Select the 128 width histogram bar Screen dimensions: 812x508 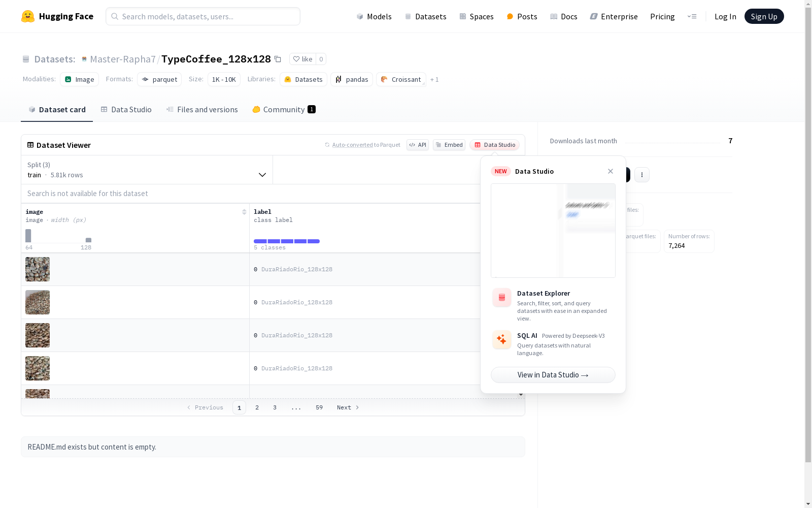click(88, 240)
